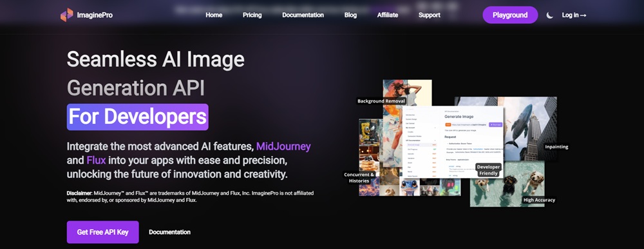Image resolution: width=644 pixels, height=249 pixels.
Task: Click Get Free API Key button
Action: coord(102,232)
